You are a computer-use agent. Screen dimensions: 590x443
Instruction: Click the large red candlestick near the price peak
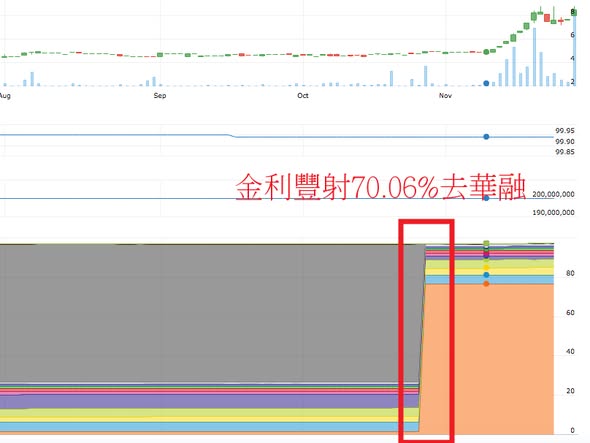[x=547, y=18]
